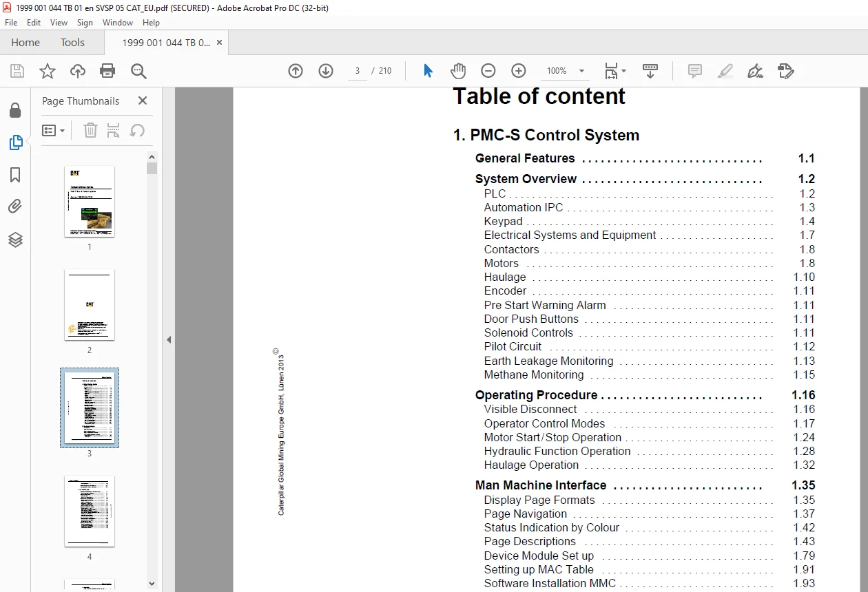Close the Page Thumbnails panel
The height and width of the screenshot is (592, 868).
tap(143, 101)
